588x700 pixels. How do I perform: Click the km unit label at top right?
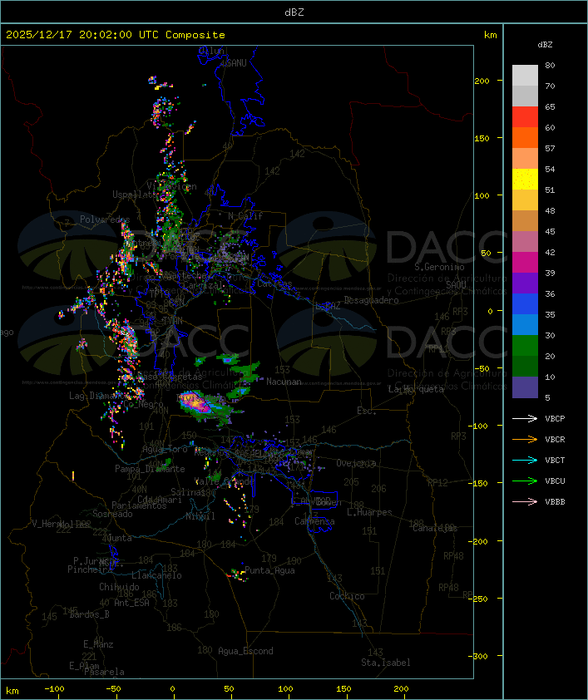point(490,35)
